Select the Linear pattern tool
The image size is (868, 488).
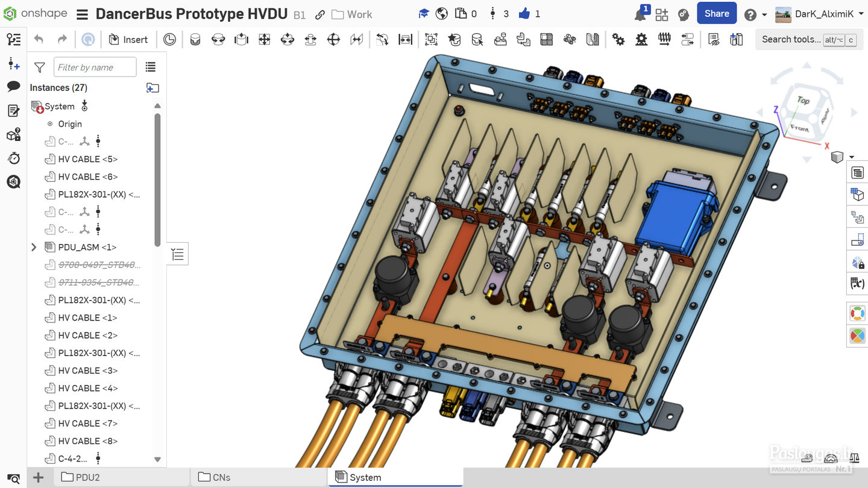546,40
